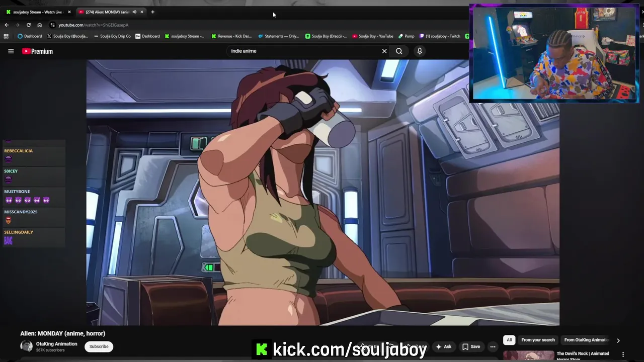Image resolution: width=644 pixels, height=362 pixels.
Task: Open the first Dashboard bookmark
Action: (x=30, y=36)
